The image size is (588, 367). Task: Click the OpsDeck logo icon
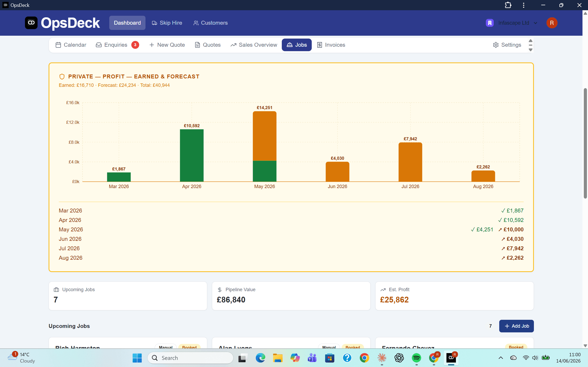(31, 23)
